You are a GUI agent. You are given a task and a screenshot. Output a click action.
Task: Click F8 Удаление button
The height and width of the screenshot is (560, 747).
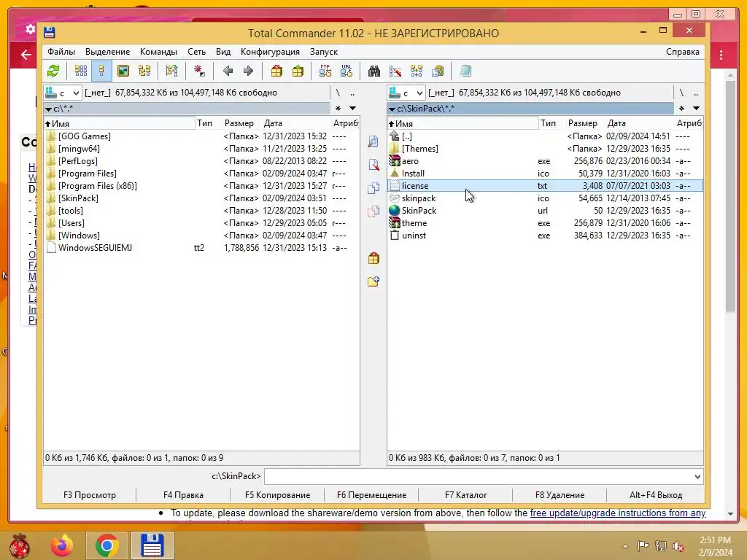tap(560, 495)
